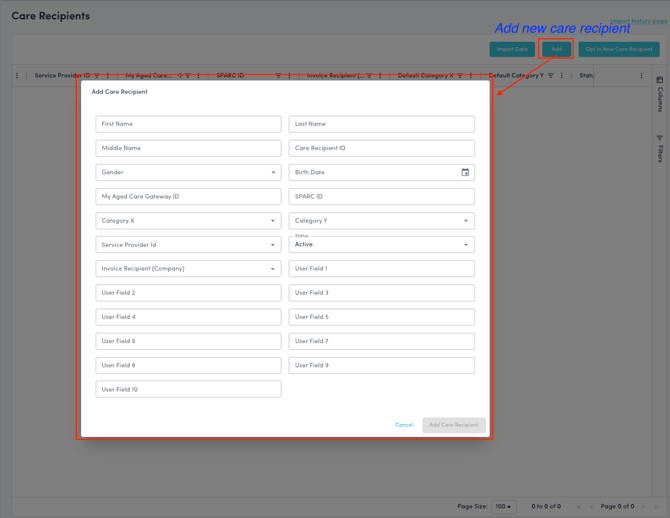The image size is (670, 518).
Task: Click Cancel in the dialog
Action: (x=404, y=425)
